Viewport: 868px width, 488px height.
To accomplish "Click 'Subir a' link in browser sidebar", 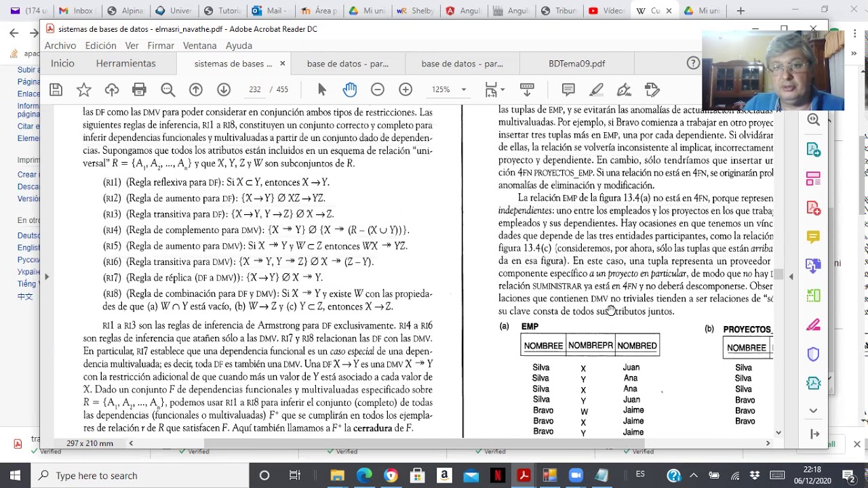I will pyautogui.click(x=28, y=70).
